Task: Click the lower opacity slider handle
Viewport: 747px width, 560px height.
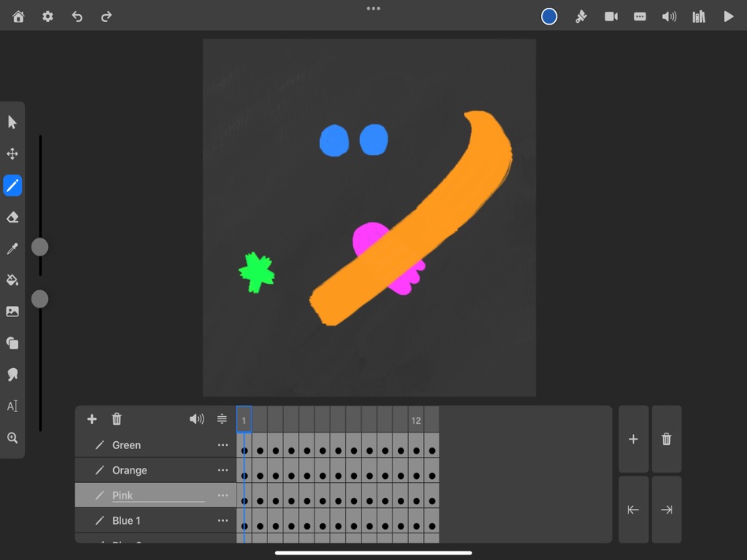Action: click(x=39, y=299)
